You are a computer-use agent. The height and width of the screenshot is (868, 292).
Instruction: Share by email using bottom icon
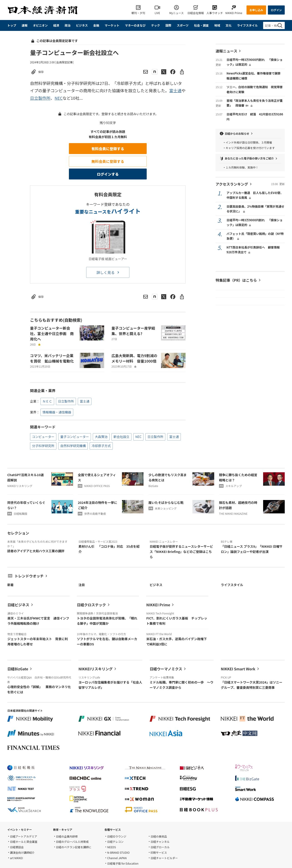click(x=145, y=297)
